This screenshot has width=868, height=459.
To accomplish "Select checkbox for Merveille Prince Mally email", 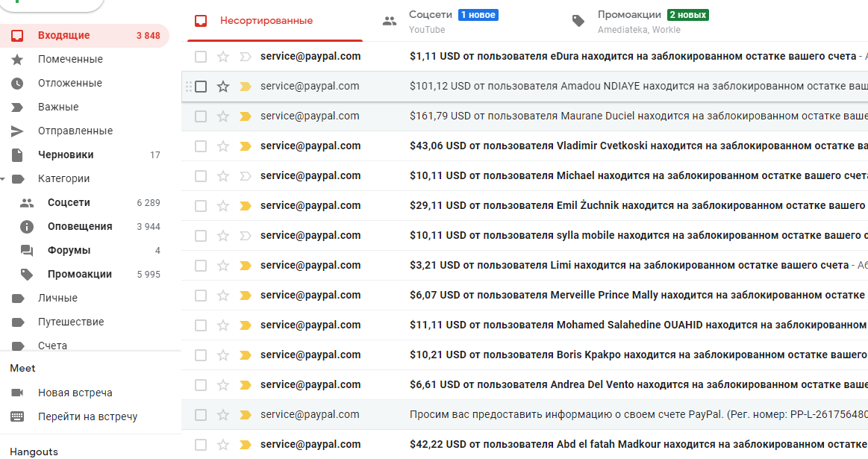I will tap(201, 296).
